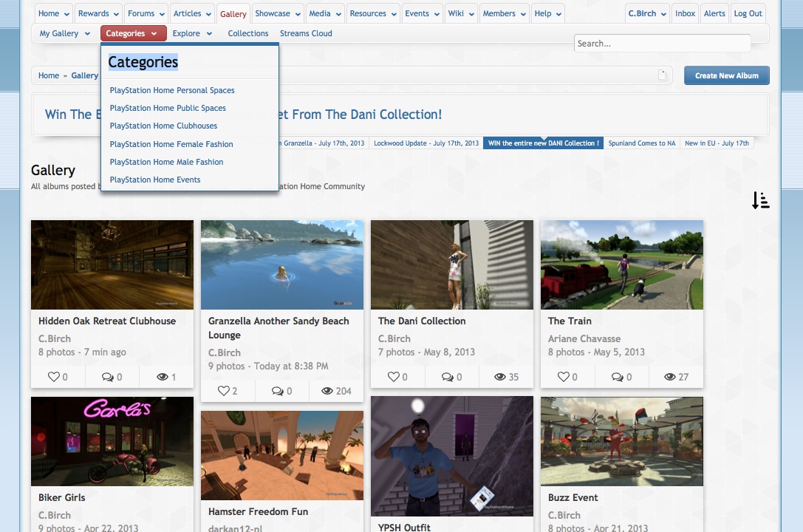
Task: Open the Inbox
Action: (x=685, y=14)
